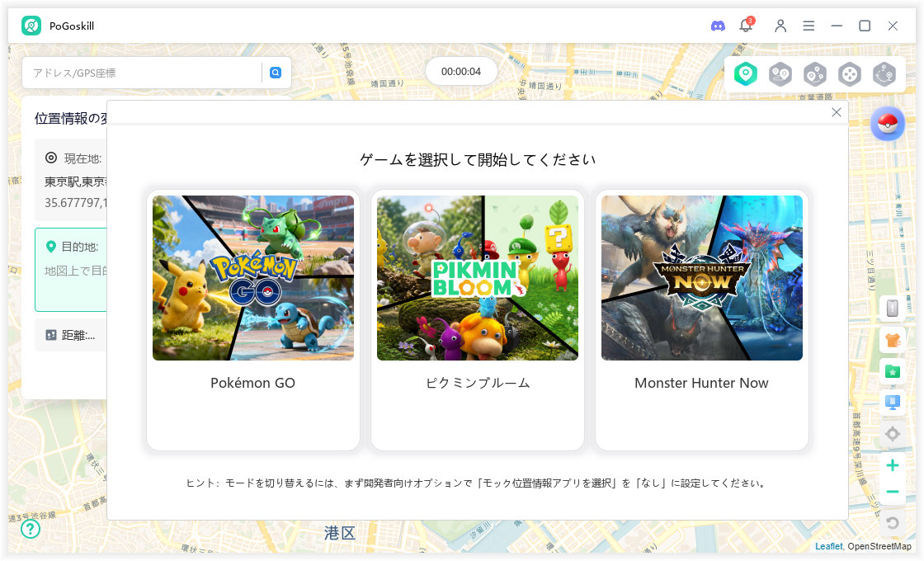Choose the Pokémon GO card image
This screenshot has height=561, width=924.
pyautogui.click(x=253, y=277)
